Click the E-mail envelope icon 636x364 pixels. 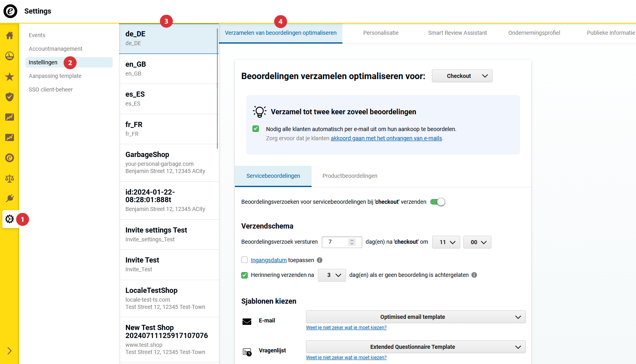[x=247, y=322]
